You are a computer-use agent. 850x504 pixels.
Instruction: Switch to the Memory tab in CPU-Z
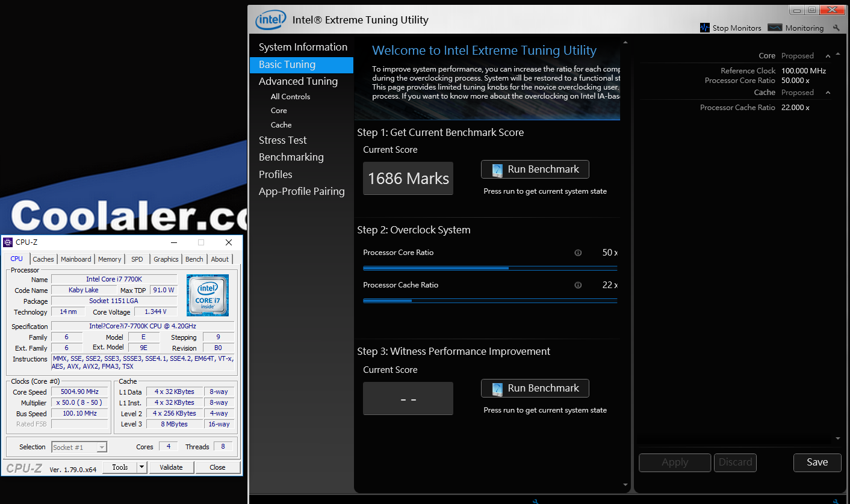point(110,259)
